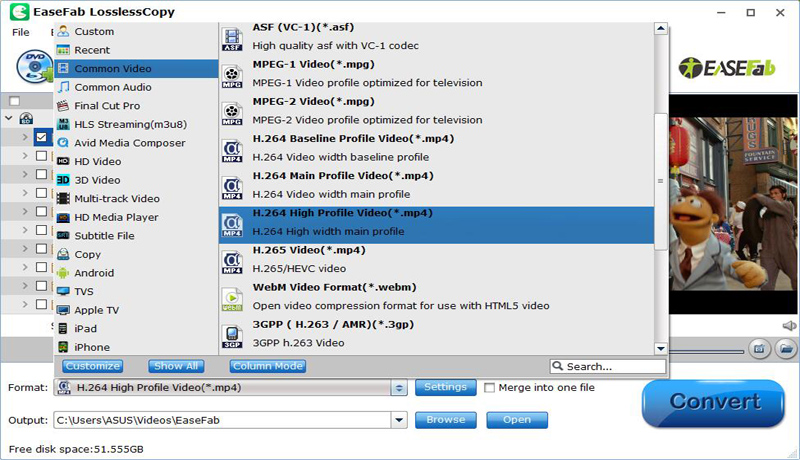800x460 pixels.
Task: Open the snapshot folder icon under preview
Action: click(786, 349)
